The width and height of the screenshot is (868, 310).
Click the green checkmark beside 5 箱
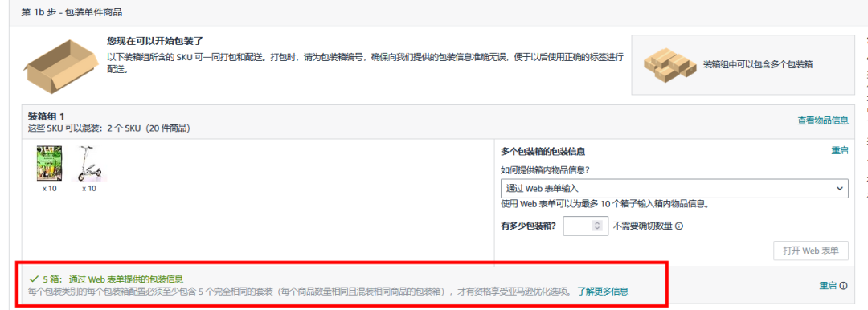[x=34, y=279]
